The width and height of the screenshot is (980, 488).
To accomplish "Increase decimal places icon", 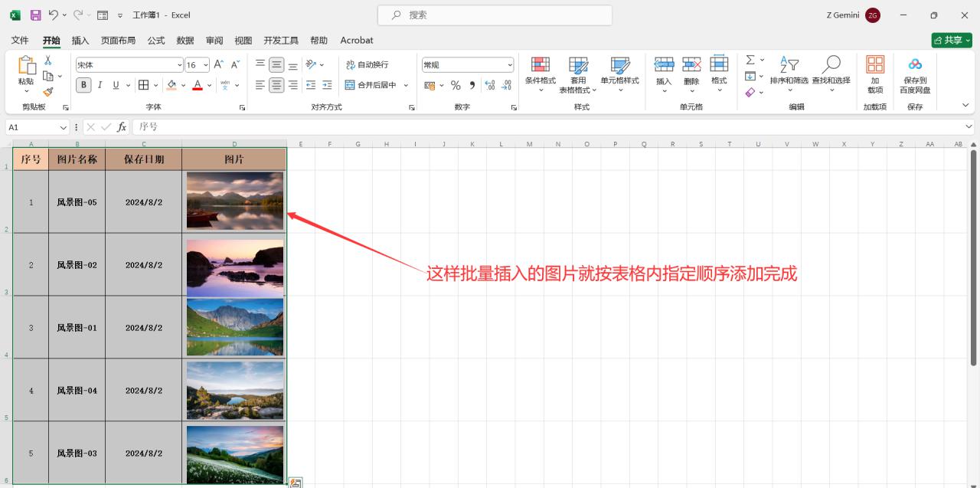I will [490, 85].
